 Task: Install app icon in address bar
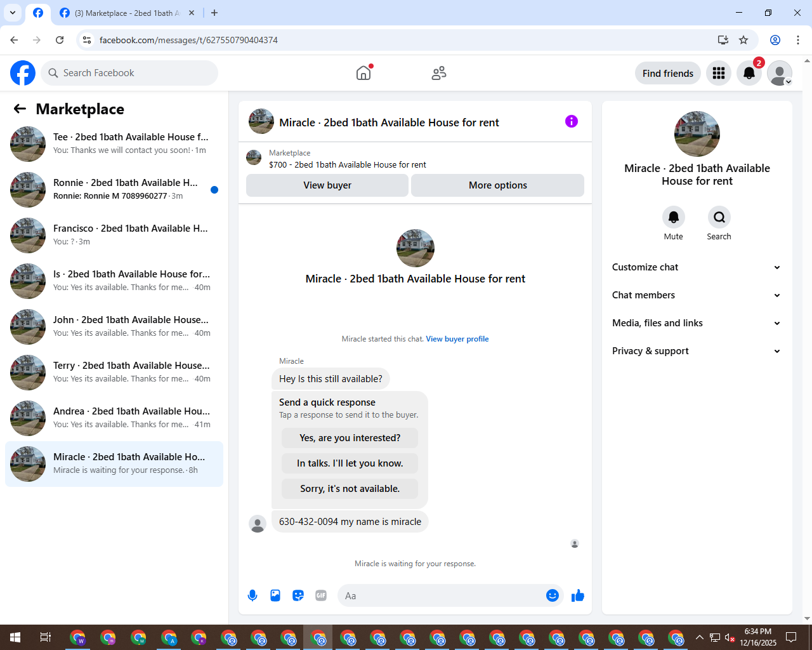pos(723,40)
